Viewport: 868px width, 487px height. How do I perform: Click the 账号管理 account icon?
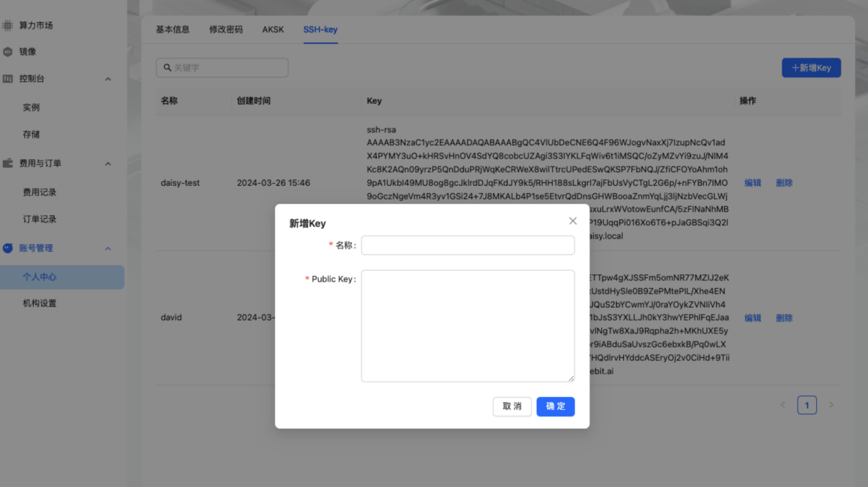(8, 248)
